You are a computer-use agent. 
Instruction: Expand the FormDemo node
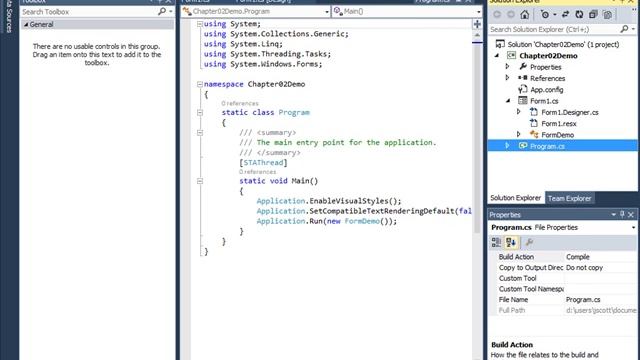click(519, 134)
